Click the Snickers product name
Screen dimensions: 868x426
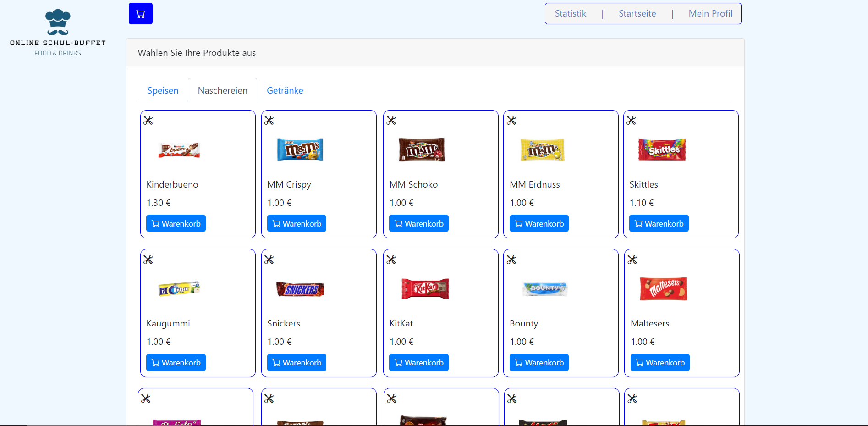(284, 323)
